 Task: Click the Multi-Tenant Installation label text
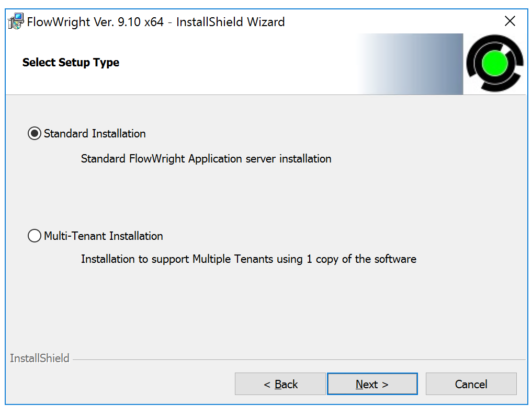103,236
